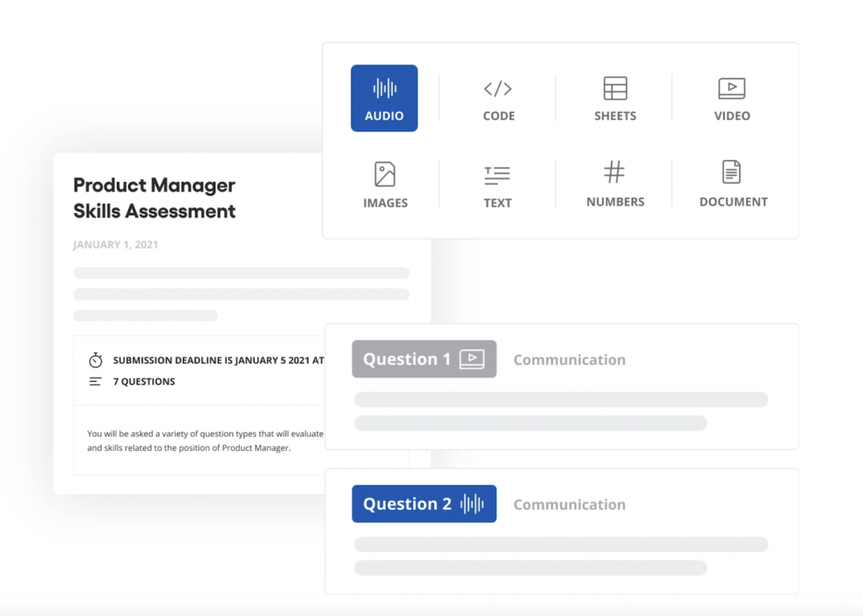Click the submission deadline text
The width and height of the screenshot is (863, 616).
pyautogui.click(x=218, y=360)
